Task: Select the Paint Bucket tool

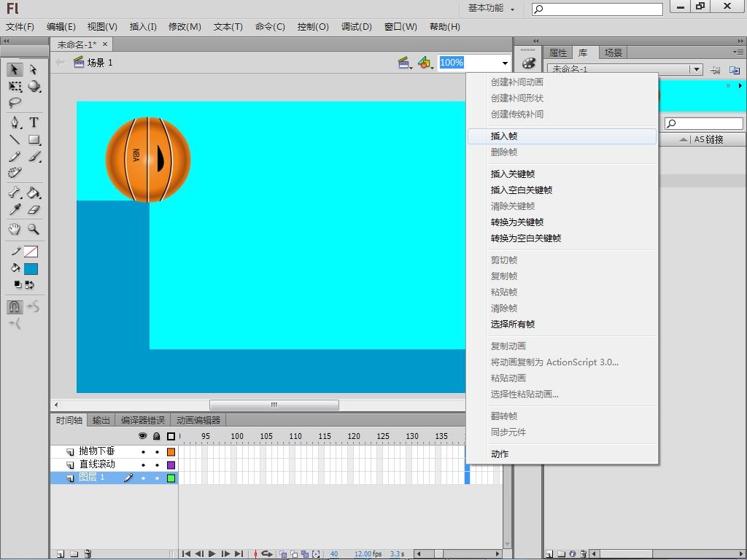Action: [34, 192]
